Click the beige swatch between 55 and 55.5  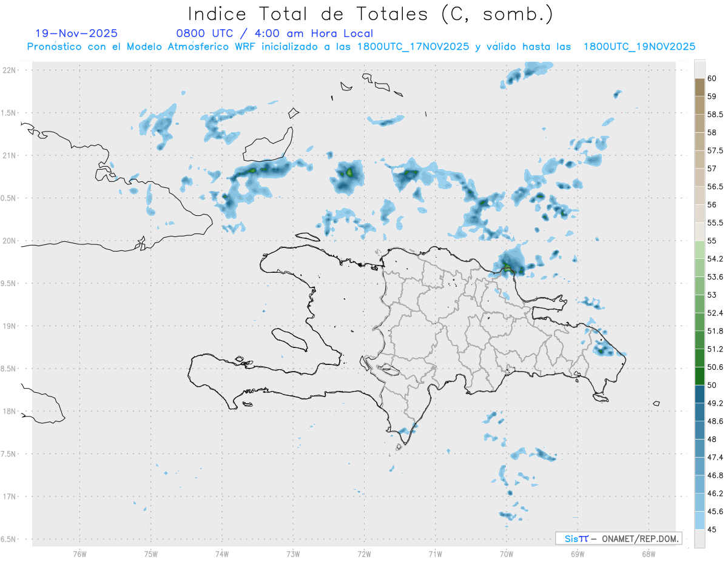pyautogui.click(x=699, y=232)
